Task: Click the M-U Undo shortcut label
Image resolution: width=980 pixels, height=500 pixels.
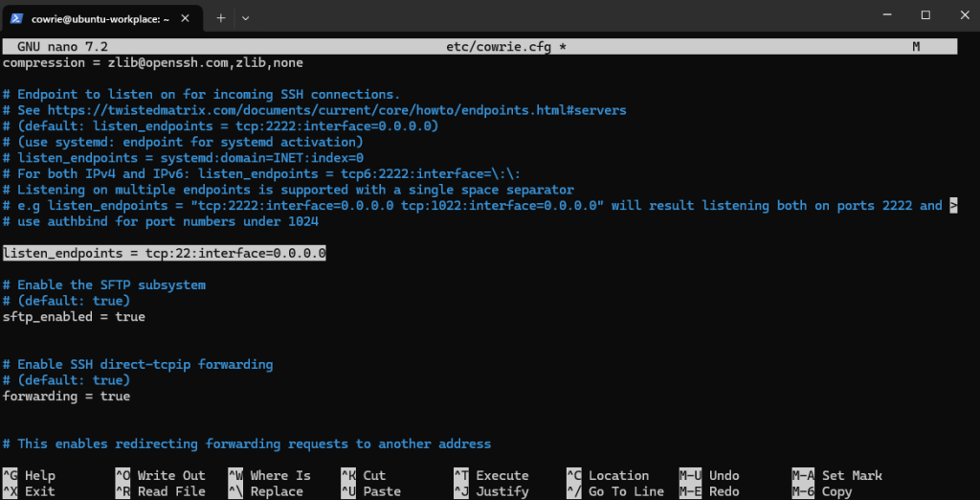Action: pos(709,475)
